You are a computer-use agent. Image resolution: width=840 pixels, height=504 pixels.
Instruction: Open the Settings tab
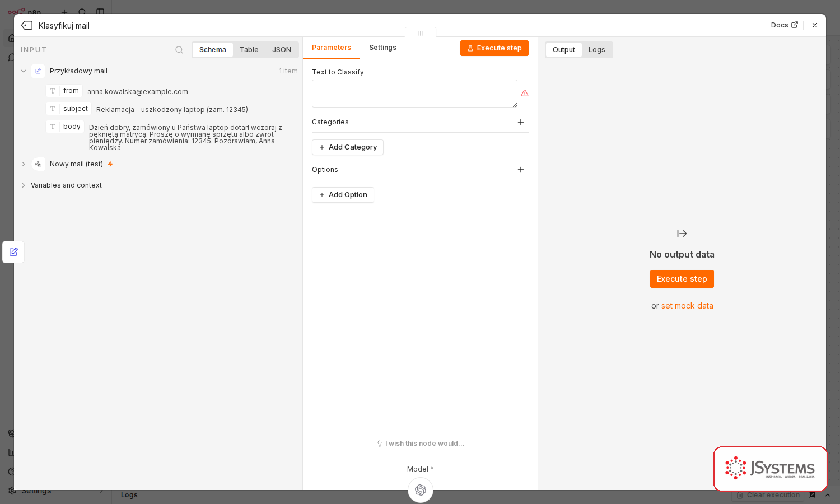click(383, 48)
